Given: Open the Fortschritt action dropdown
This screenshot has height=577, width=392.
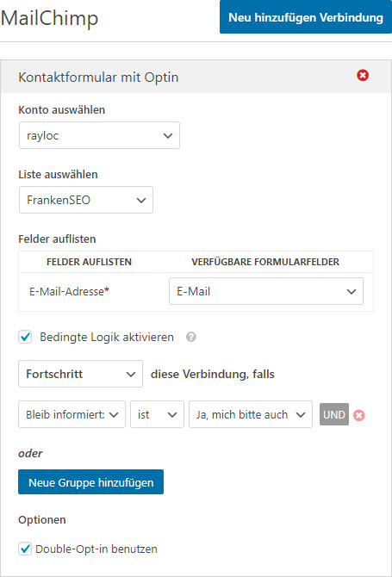Looking at the screenshot, I should click(x=80, y=374).
